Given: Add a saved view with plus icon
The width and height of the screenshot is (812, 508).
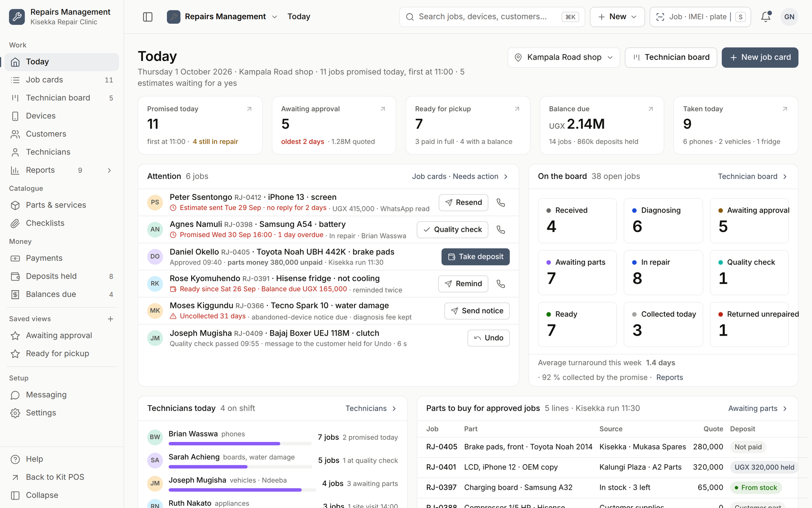Looking at the screenshot, I should [110, 319].
